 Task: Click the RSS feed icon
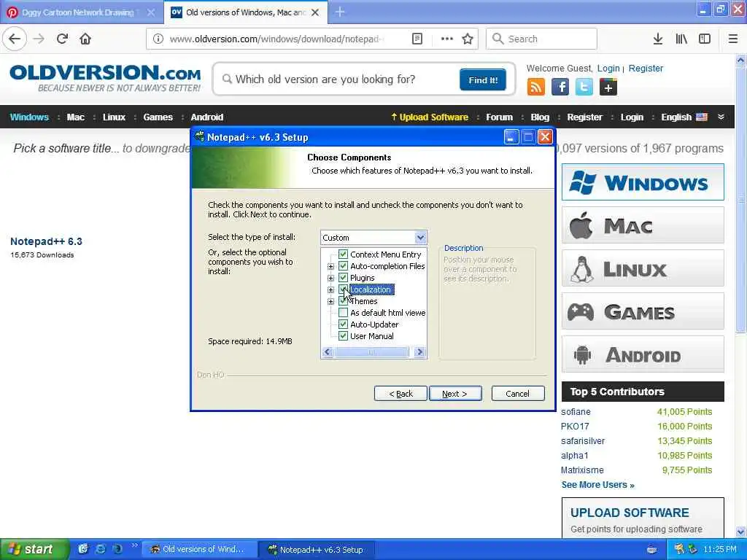(x=536, y=87)
